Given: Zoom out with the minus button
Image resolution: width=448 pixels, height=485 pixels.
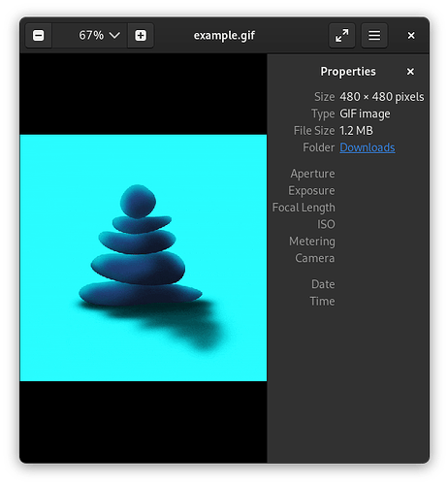Looking at the screenshot, I should (x=39, y=35).
